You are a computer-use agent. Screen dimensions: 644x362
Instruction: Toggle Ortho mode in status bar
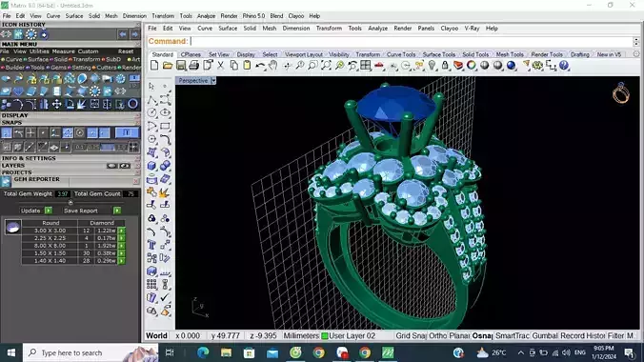pos(437,335)
